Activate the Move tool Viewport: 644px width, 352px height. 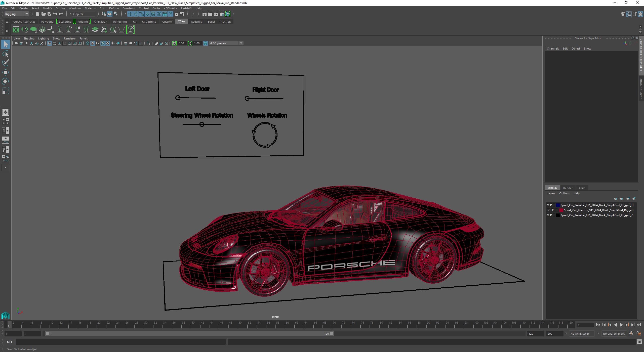tap(6, 72)
